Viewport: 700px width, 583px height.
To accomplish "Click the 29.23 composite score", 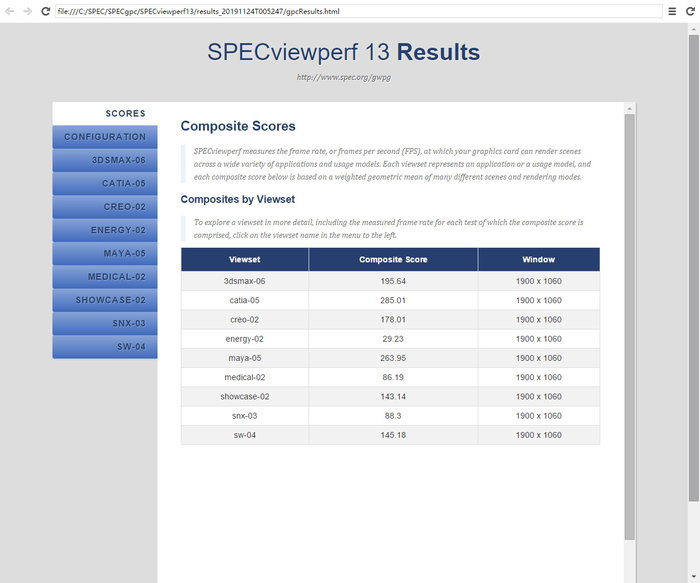I will 393,339.
